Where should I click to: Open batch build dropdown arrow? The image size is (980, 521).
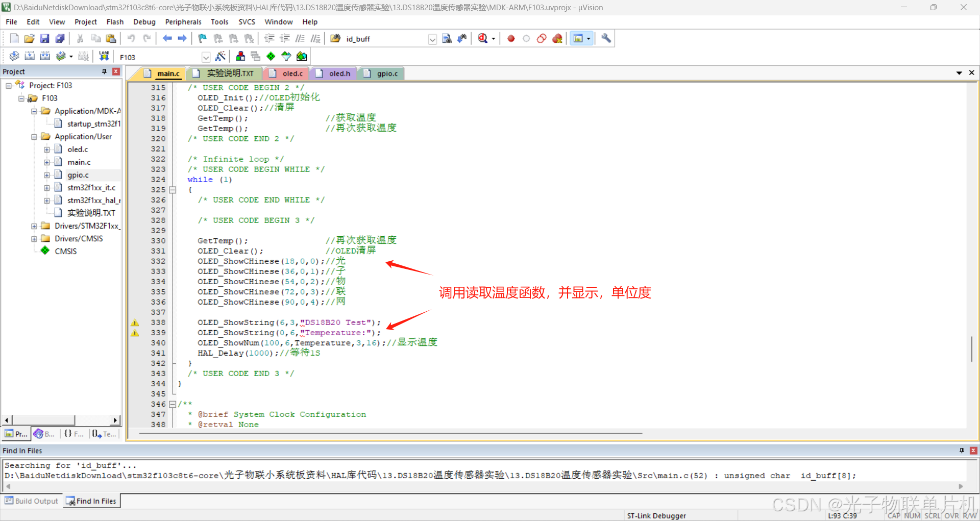click(x=71, y=57)
